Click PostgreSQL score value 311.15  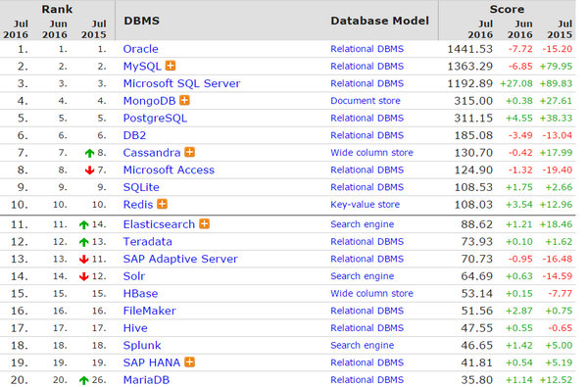click(473, 118)
